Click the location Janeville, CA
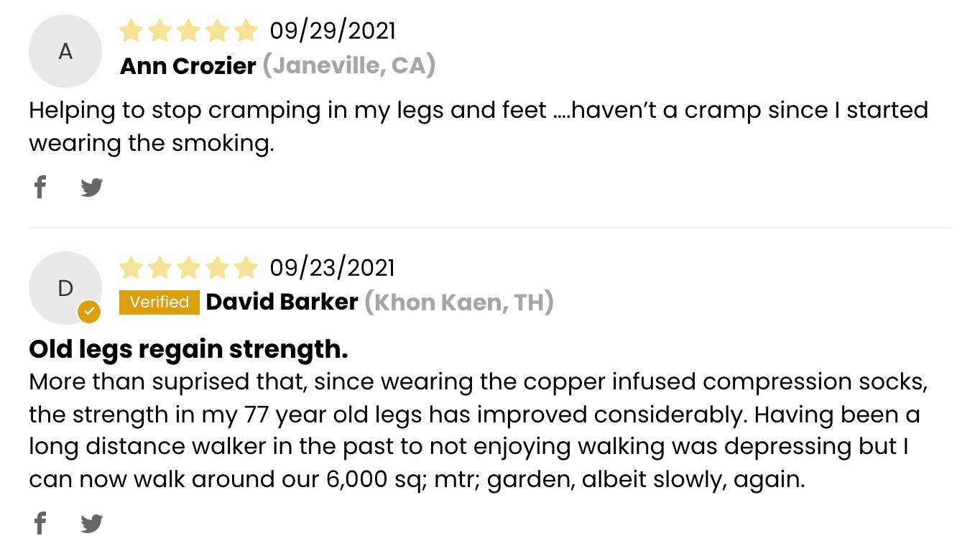 (x=349, y=66)
